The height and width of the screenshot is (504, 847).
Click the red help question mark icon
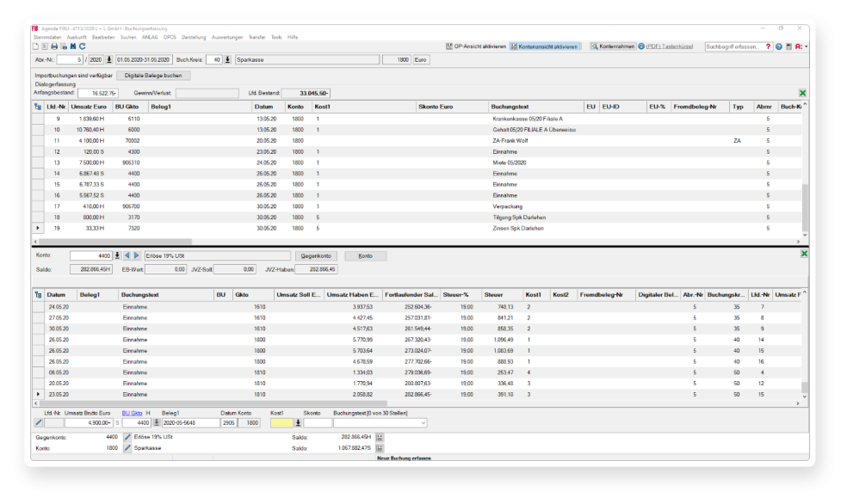pos(768,46)
